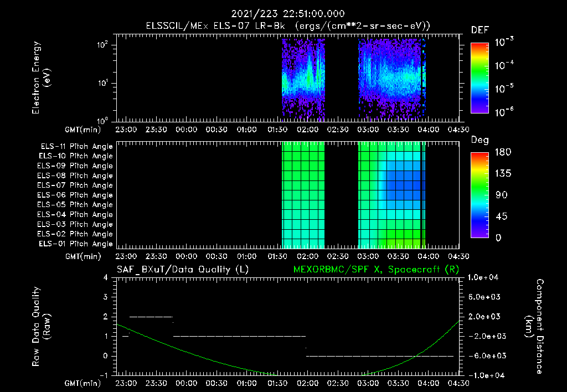Select the ELS-09 Pitch Angle row label
567x392 pixels.
(75, 166)
